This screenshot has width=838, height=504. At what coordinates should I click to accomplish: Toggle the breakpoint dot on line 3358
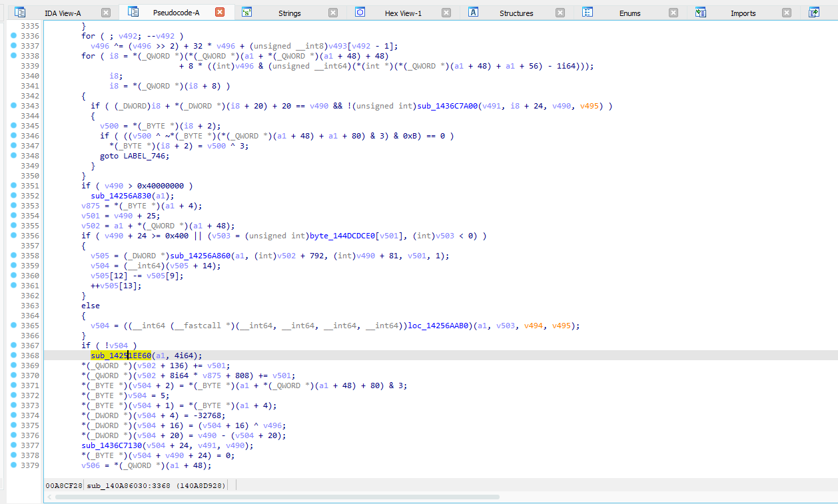click(14, 256)
